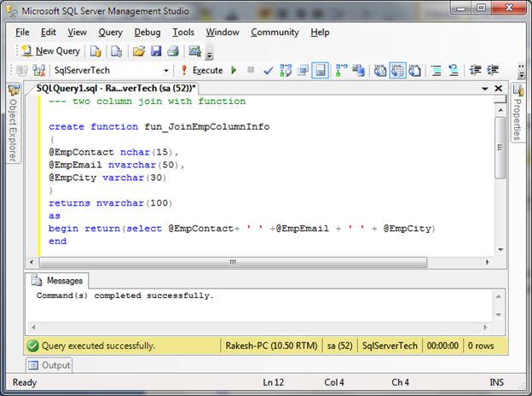Open the Query menu

tap(110, 32)
